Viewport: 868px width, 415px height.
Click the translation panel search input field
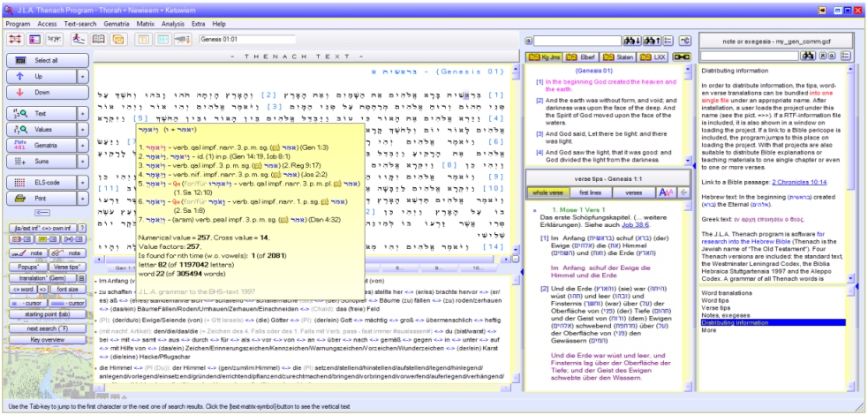[x=577, y=41]
